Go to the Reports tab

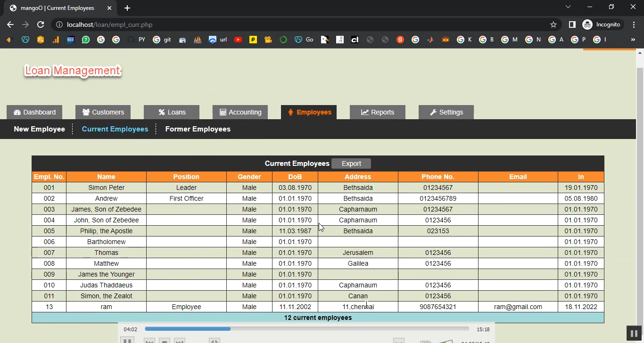coord(377,112)
